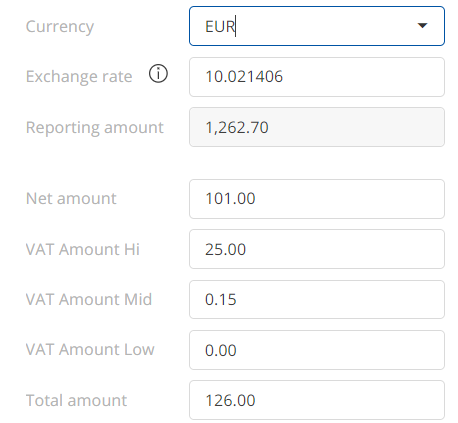Click the VAT Amount Hi label
Screen dimensions: 458x423
coord(83,249)
